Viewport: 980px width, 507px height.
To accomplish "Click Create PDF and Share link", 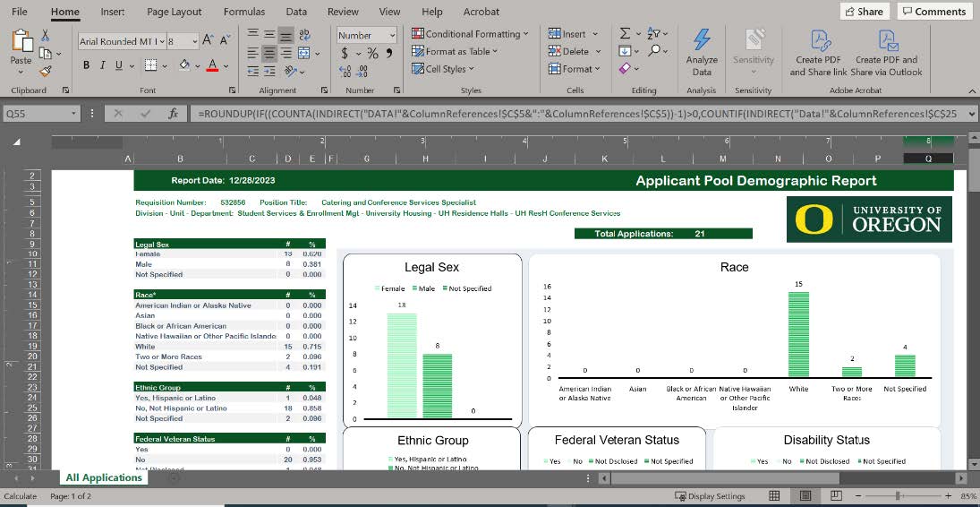I will click(x=818, y=53).
